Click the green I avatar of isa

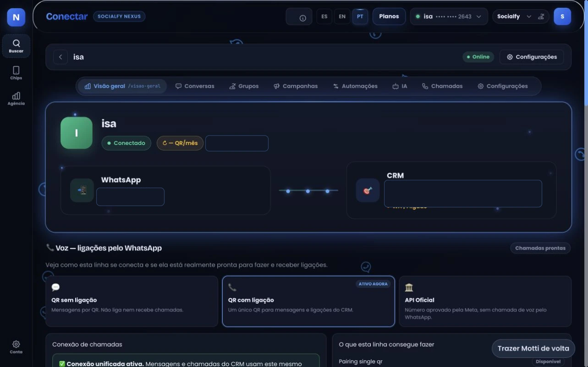pyautogui.click(x=77, y=133)
